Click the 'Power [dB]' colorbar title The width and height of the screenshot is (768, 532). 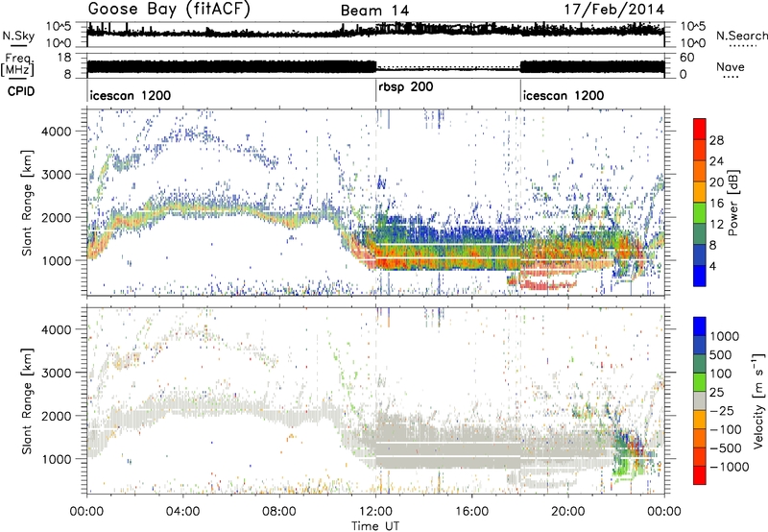pyautogui.click(x=732, y=203)
